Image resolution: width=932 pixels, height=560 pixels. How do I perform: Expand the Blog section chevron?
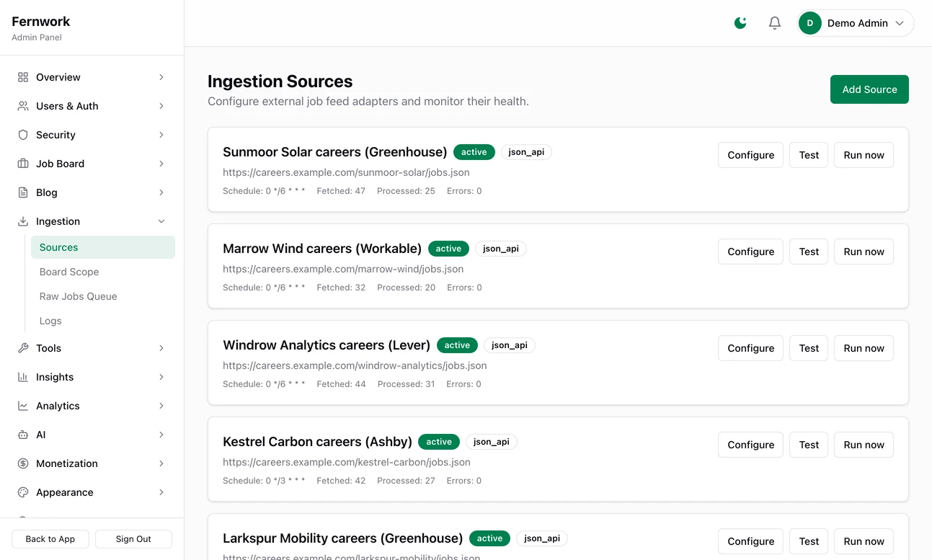click(x=161, y=192)
